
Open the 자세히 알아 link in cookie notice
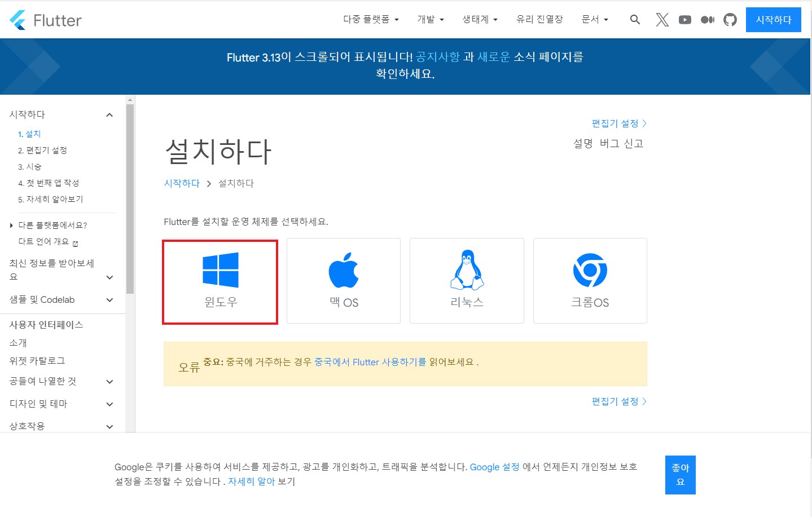251,481
